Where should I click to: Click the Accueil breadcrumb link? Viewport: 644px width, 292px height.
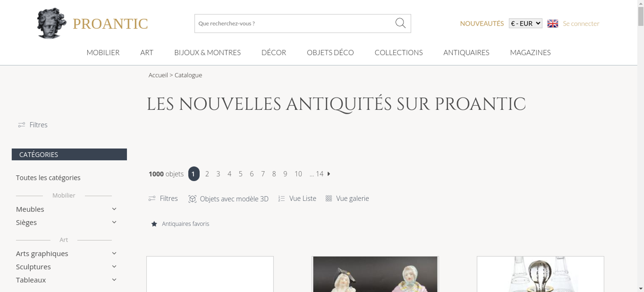(x=158, y=75)
